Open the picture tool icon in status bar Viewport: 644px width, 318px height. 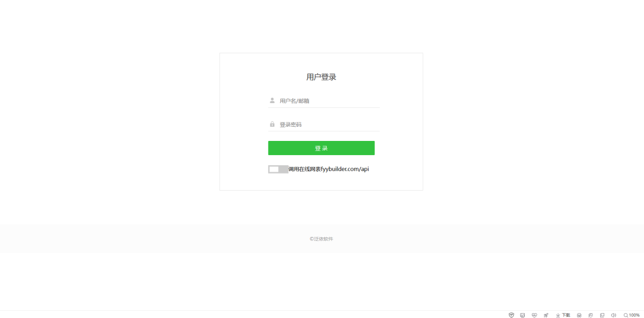click(x=522, y=315)
